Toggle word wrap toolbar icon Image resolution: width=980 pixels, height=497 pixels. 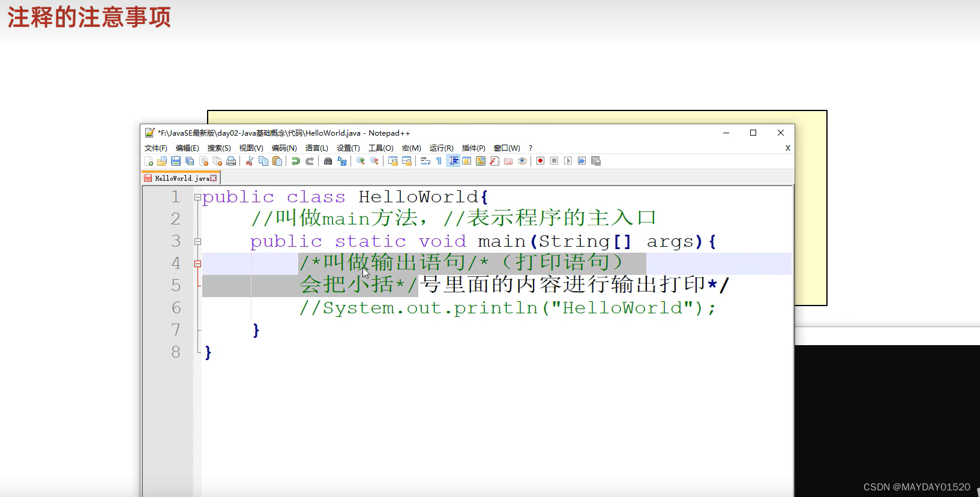click(425, 161)
